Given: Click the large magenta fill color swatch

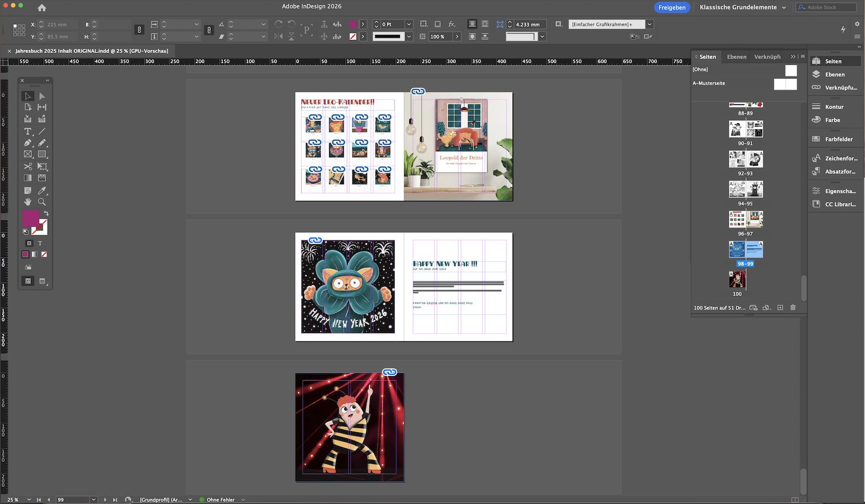Looking at the screenshot, I should point(30,218).
